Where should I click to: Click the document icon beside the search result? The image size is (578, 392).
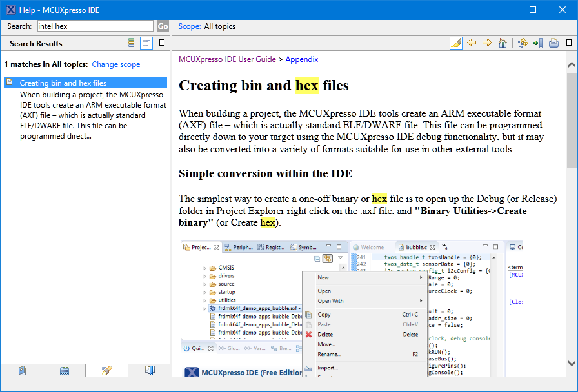[x=10, y=82]
